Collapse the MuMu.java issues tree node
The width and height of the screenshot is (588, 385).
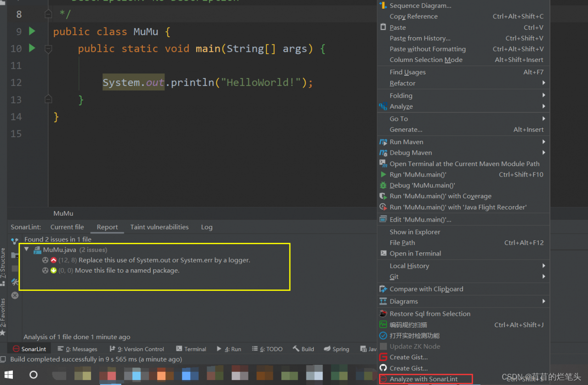[26, 250]
